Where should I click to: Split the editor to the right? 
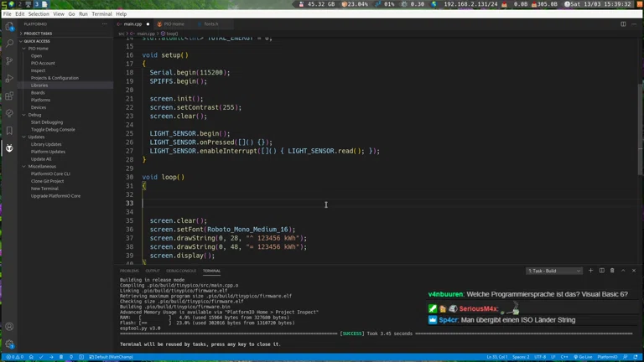[623, 24]
